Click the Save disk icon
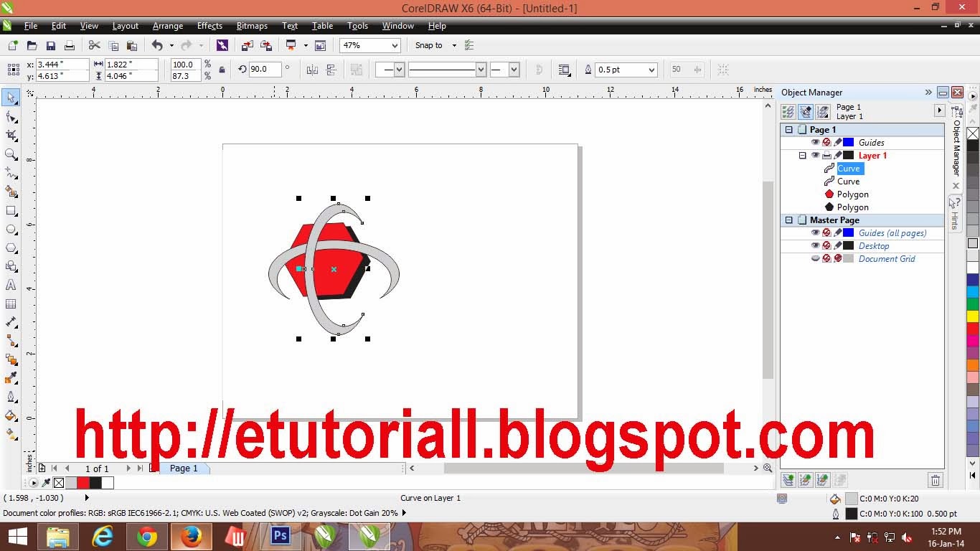 tap(51, 45)
